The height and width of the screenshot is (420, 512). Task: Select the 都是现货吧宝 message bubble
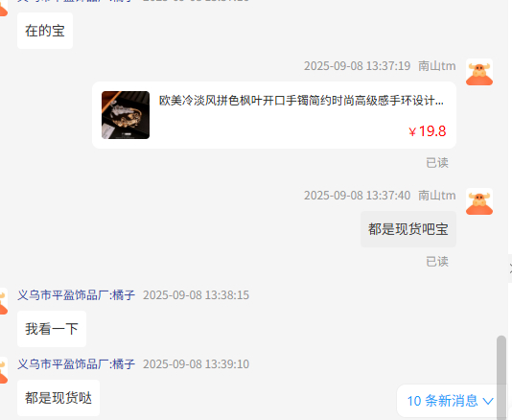408,229
